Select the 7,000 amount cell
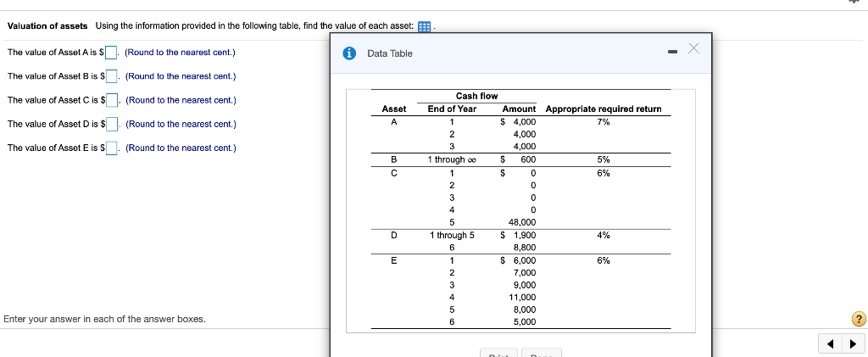868x357 pixels. pyautogui.click(x=524, y=272)
